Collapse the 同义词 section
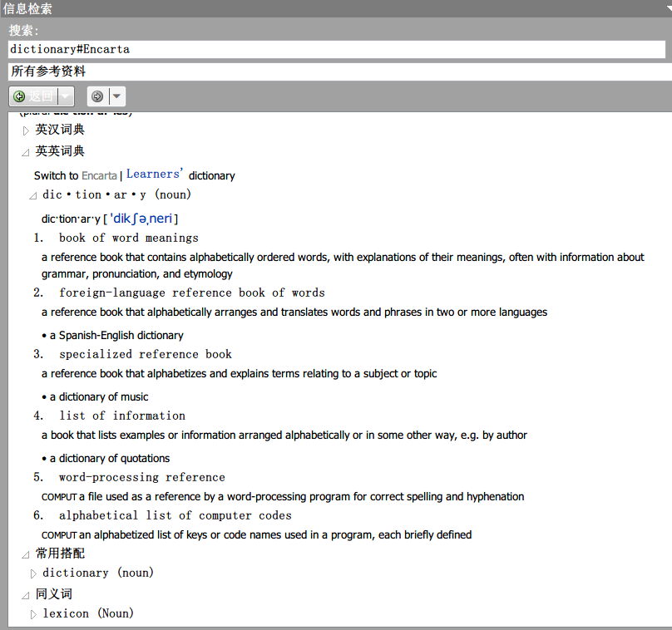672x630 pixels. (26, 595)
